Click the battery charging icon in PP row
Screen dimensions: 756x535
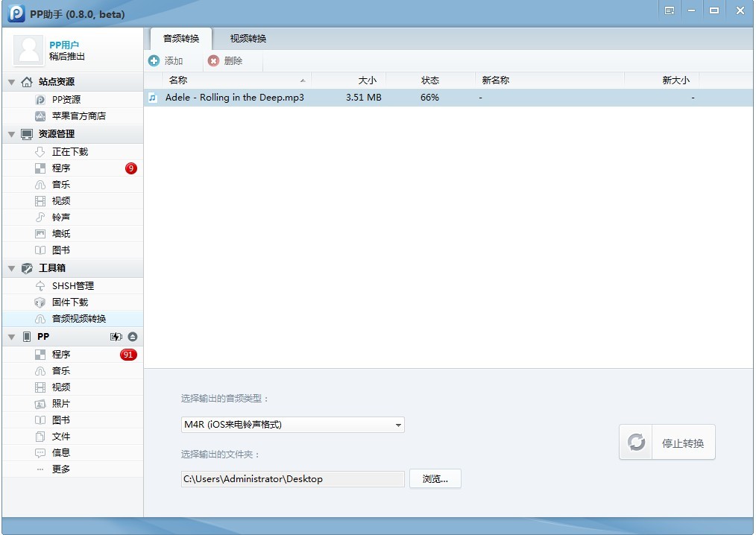[116, 336]
